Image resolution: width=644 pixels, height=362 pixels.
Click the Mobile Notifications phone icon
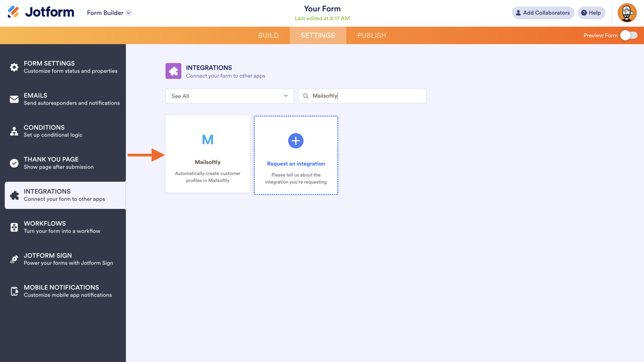tap(14, 291)
